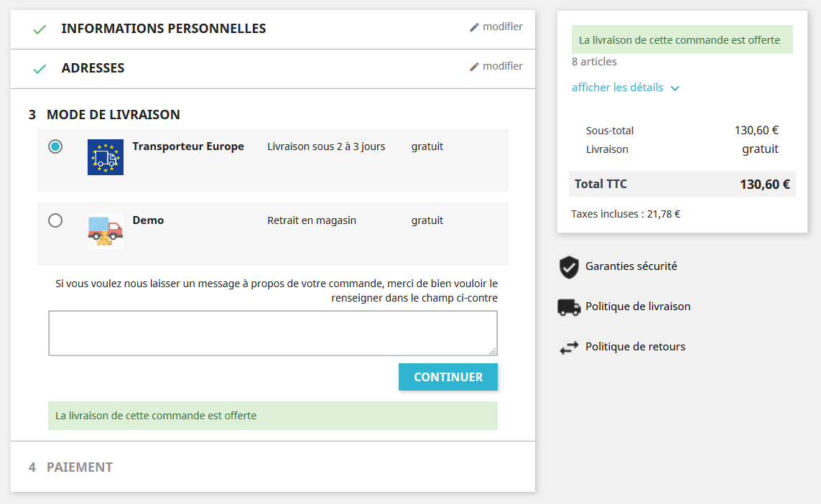Click the CONTINUER button
Screen dimensions: 821x504
[447, 376]
